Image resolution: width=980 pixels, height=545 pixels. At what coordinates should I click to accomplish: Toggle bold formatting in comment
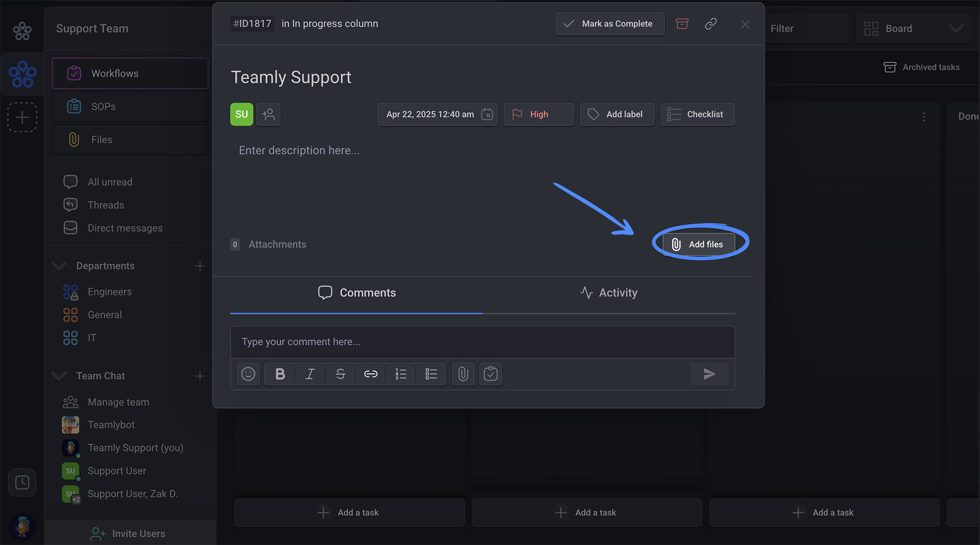(x=280, y=374)
